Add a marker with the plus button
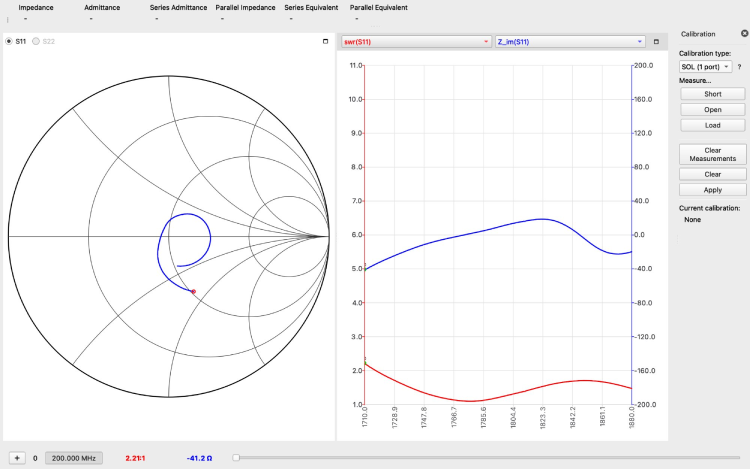 pos(16,458)
